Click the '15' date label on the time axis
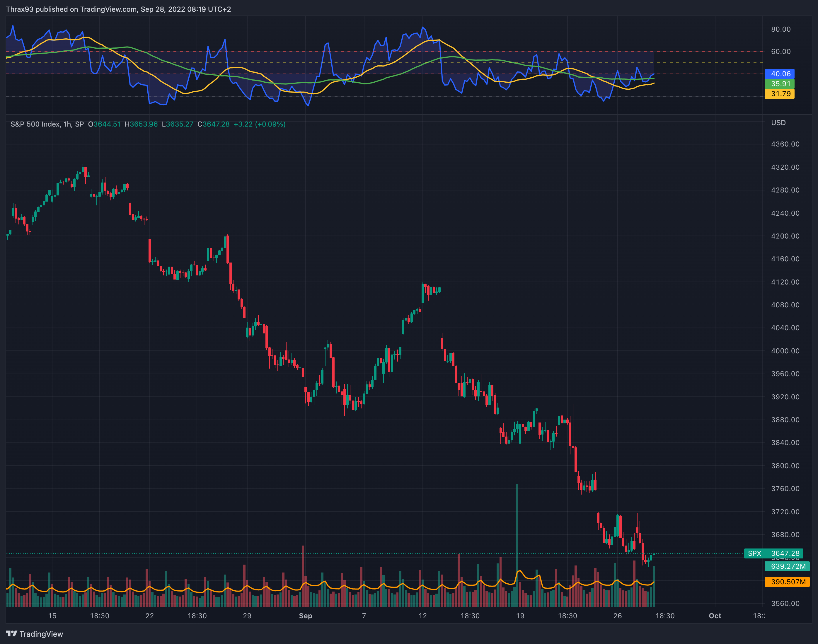Screen dimensions: 818x644 pos(52,616)
